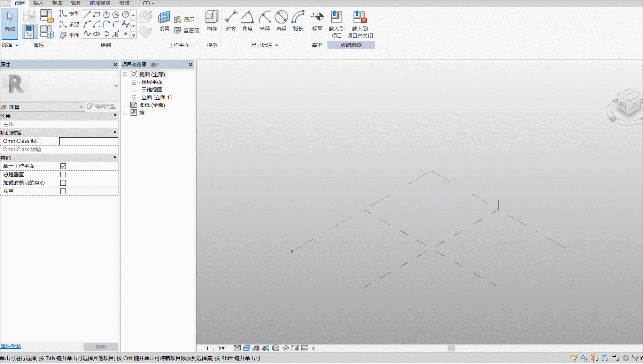Screen dimensions: 643x364
Task: Click 载入到项目 load into project
Action: 336,24
